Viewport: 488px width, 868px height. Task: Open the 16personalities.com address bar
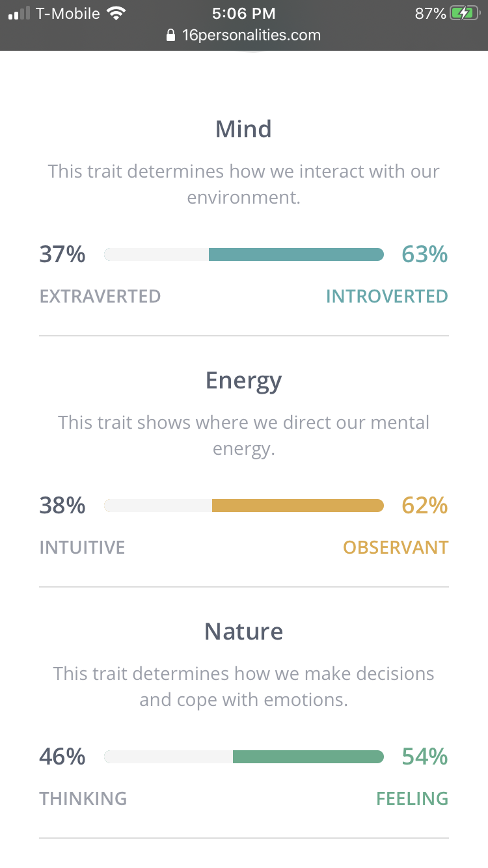click(243, 35)
